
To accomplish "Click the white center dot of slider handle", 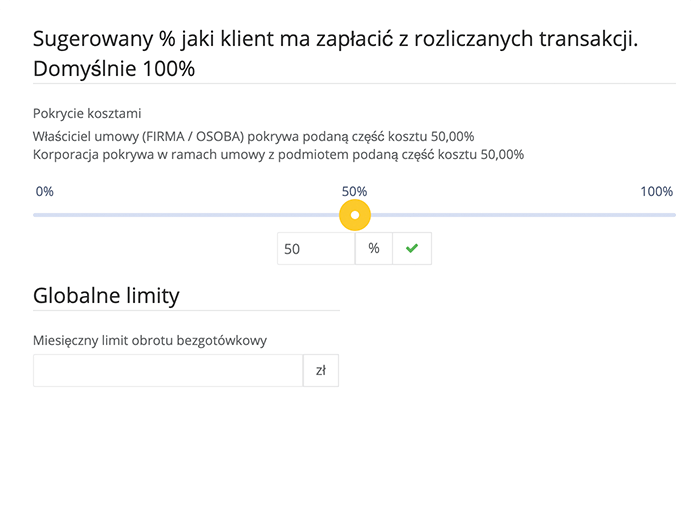I will pyautogui.click(x=355, y=215).
